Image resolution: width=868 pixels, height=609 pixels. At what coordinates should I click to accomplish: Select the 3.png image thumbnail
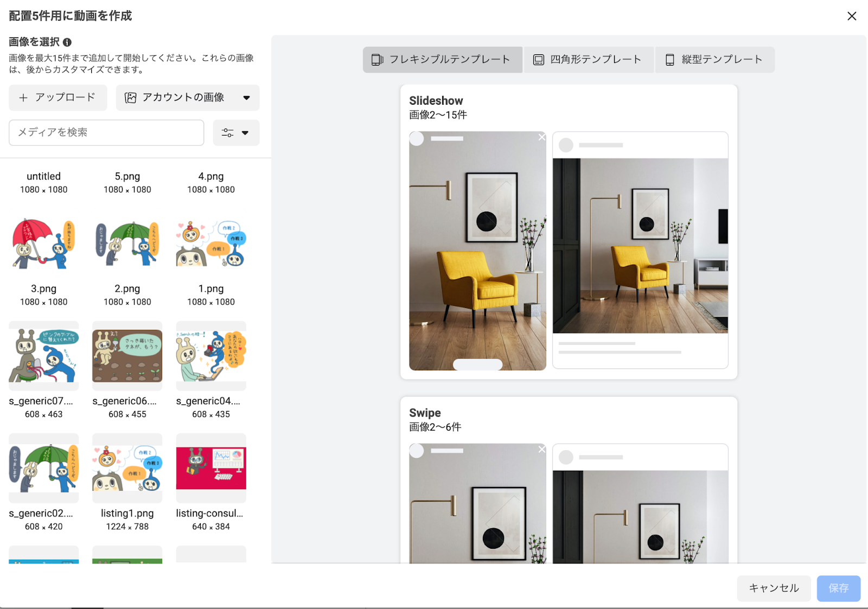[x=44, y=356]
